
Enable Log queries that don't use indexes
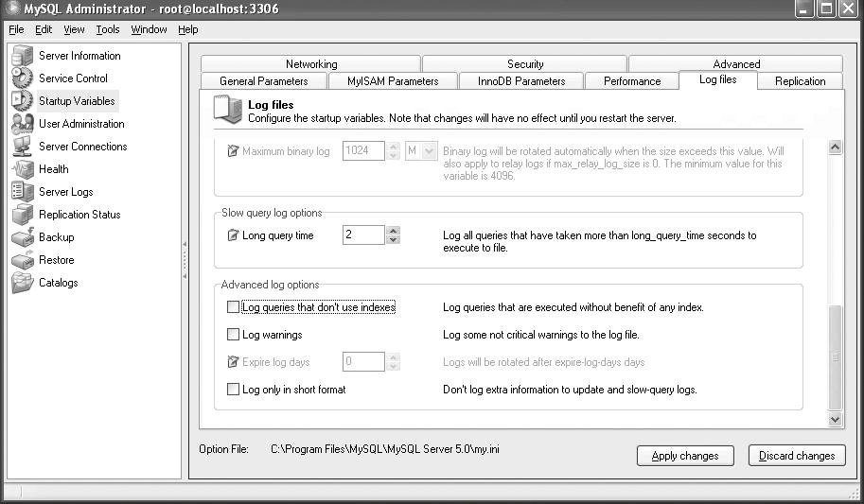click(233, 306)
